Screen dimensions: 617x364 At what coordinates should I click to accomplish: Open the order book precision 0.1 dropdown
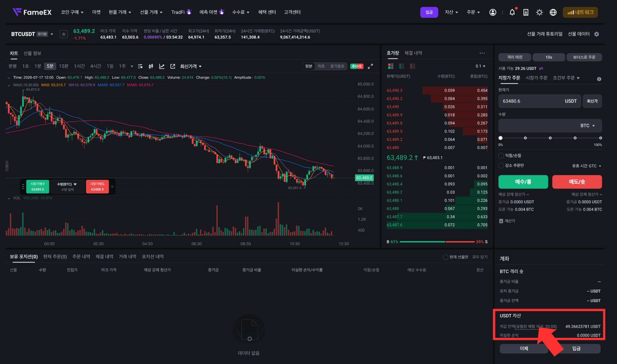(481, 66)
